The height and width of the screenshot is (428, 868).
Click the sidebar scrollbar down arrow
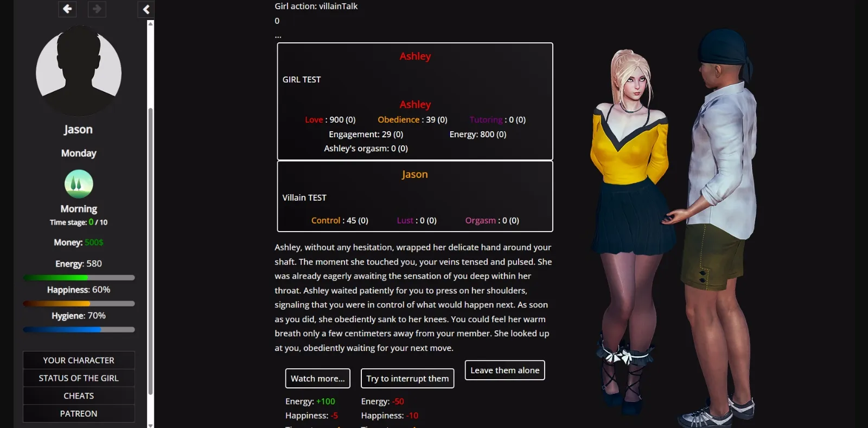[x=150, y=425]
